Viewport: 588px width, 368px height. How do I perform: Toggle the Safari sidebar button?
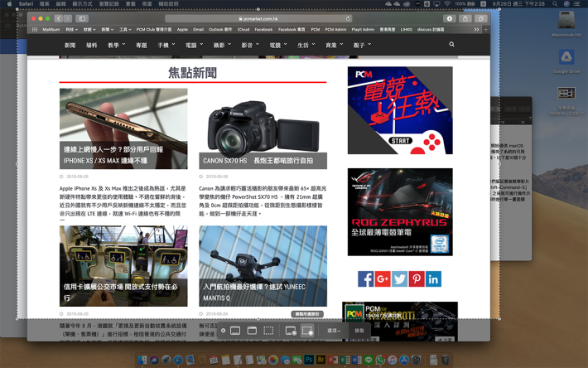point(82,18)
